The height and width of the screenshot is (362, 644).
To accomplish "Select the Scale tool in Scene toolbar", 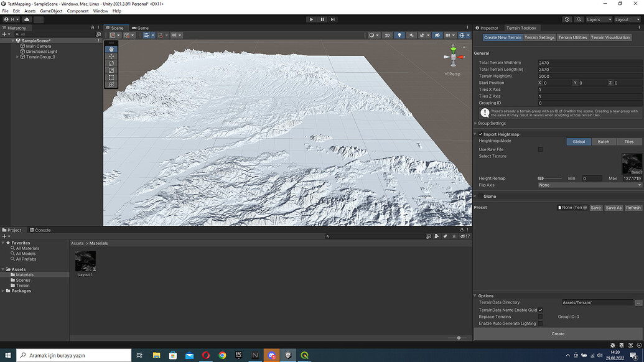I will click(x=111, y=70).
